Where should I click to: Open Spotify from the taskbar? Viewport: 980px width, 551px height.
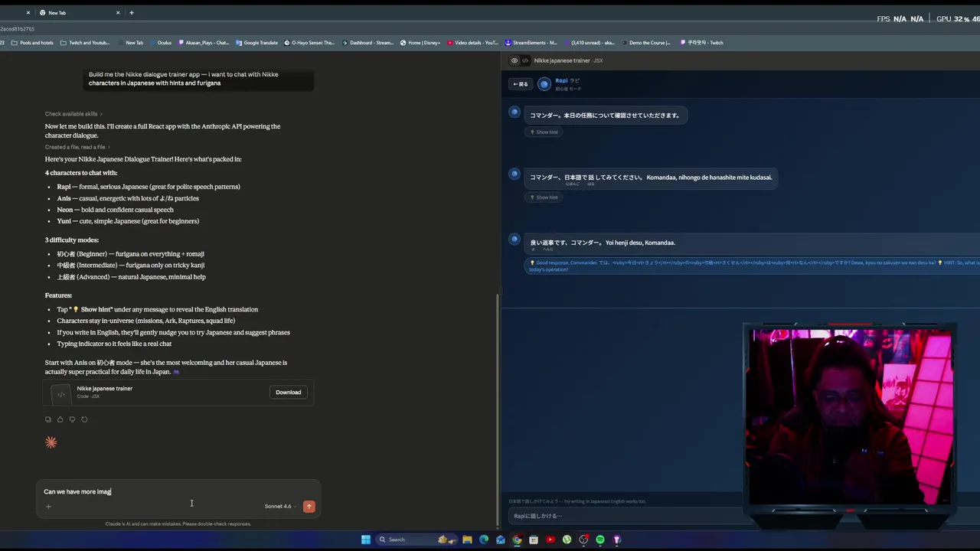click(x=600, y=540)
